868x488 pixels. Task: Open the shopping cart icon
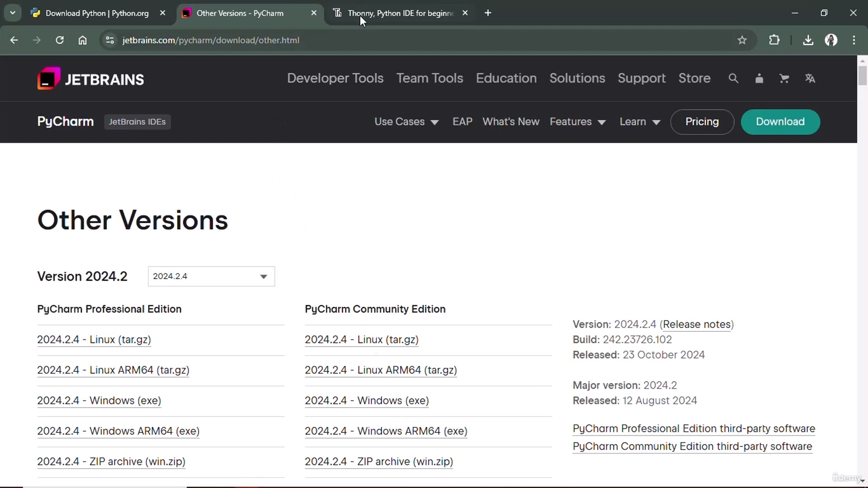784,79
